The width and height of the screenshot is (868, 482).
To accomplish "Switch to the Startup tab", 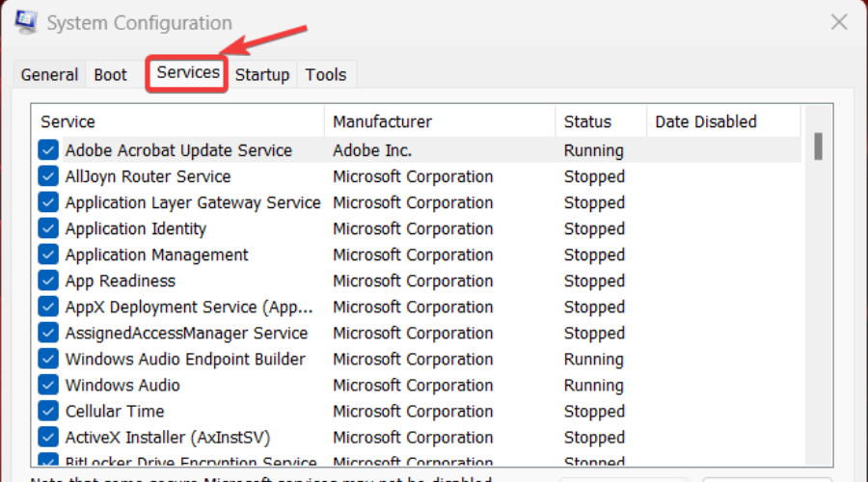I will point(262,75).
